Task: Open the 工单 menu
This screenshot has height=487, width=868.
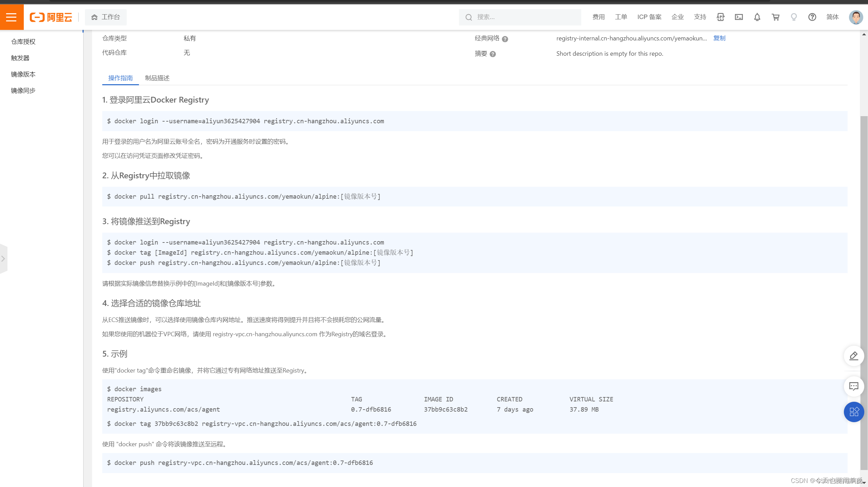Action: 621,17
